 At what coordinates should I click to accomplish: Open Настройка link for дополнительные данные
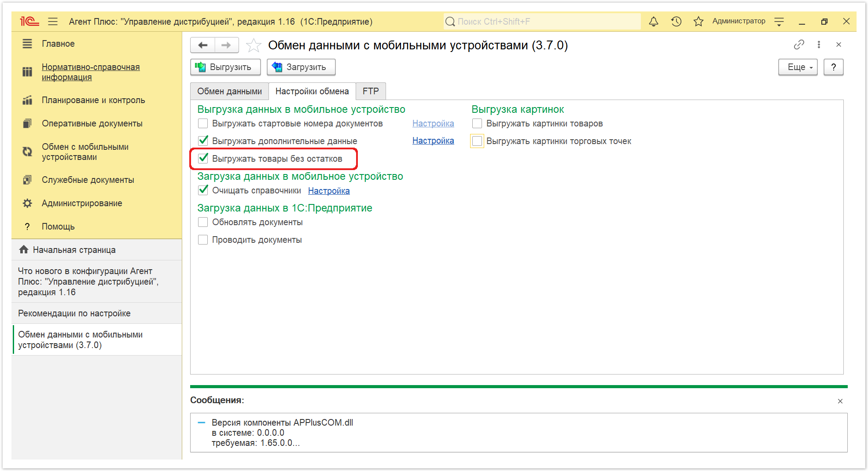point(433,141)
